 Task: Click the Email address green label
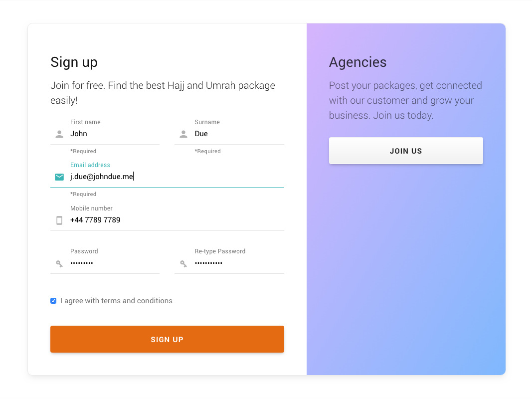tap(90, 165)
